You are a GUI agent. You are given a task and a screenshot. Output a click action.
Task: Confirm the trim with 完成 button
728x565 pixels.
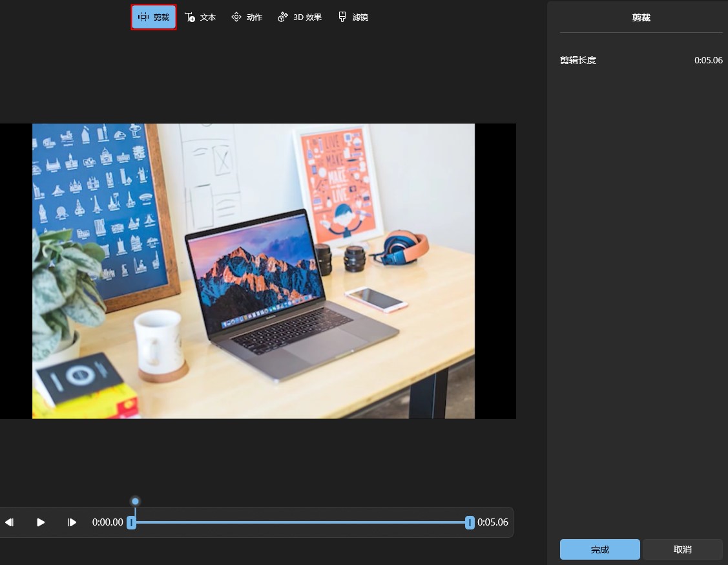[599, 549]
